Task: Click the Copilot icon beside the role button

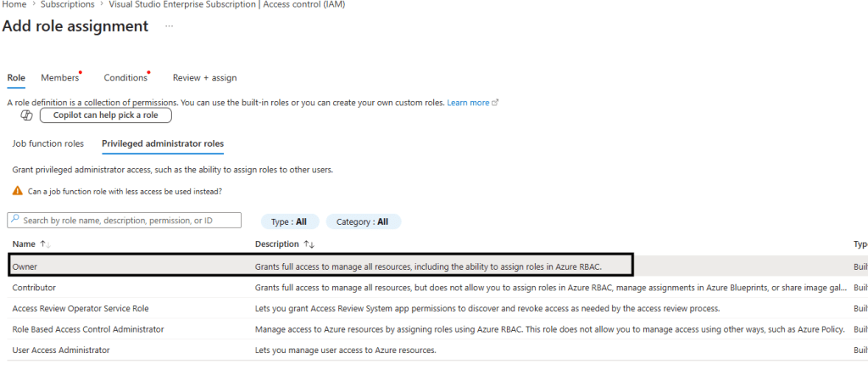Action: point(26,115)
